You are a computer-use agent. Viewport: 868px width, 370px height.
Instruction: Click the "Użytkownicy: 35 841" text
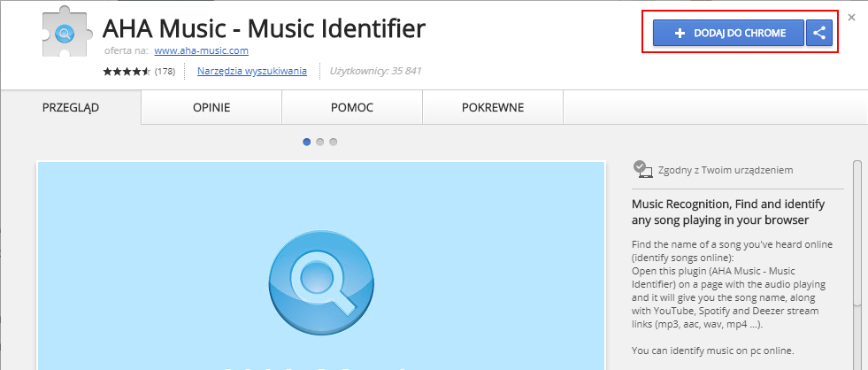(x=375, y=71)
